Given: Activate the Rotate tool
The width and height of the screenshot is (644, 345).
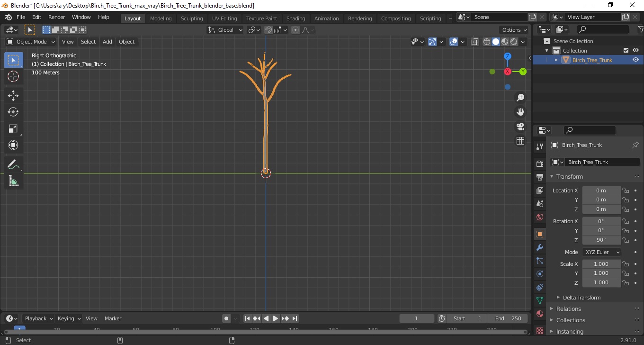Looking at the screenshot, I should click(x=13, y=112).
